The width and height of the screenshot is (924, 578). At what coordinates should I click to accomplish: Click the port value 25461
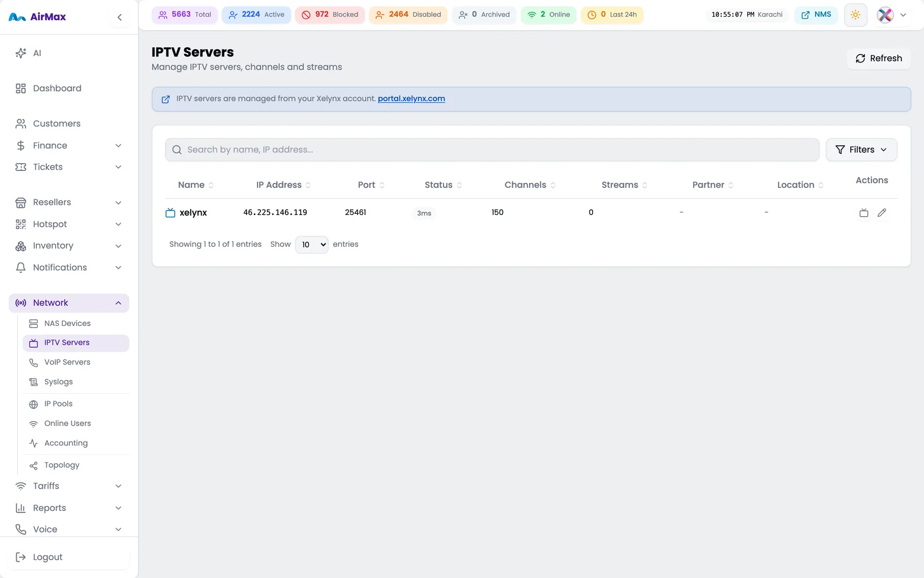click(355, 213)
